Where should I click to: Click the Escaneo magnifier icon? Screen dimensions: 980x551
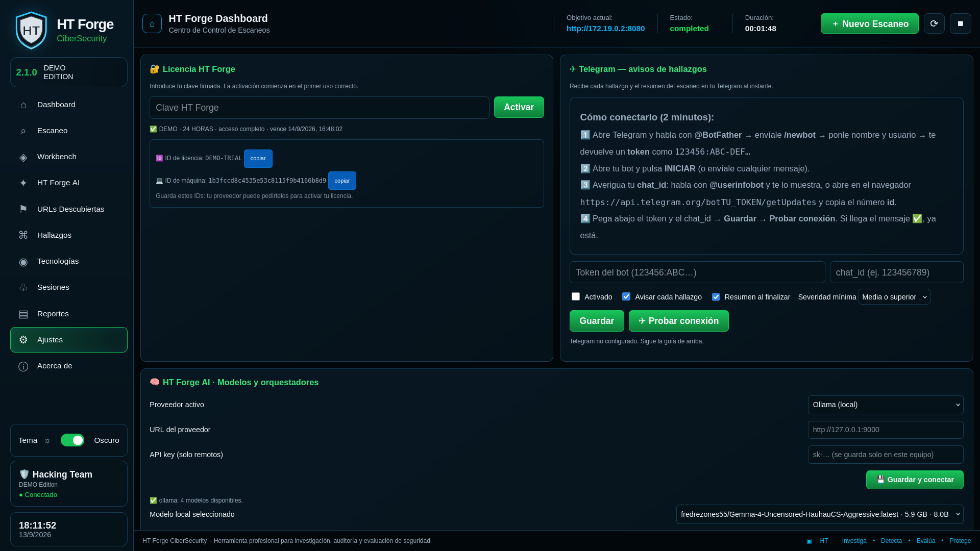point(23,131)
